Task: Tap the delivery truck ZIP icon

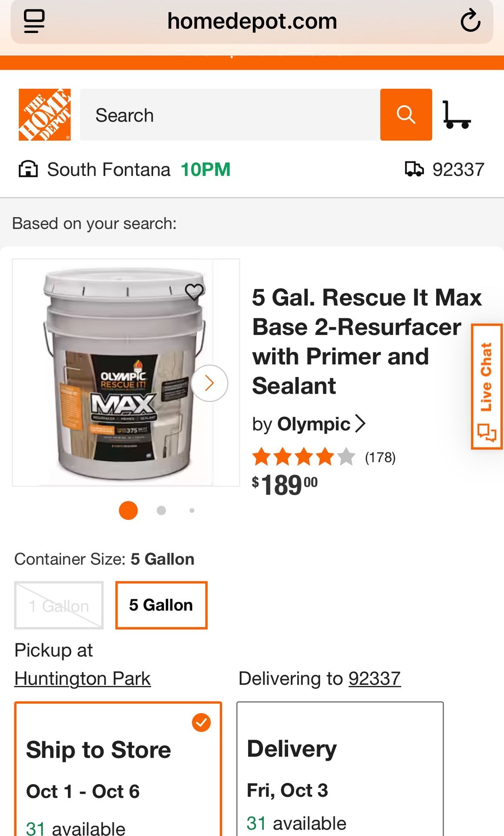Action: tap(414, 169)
